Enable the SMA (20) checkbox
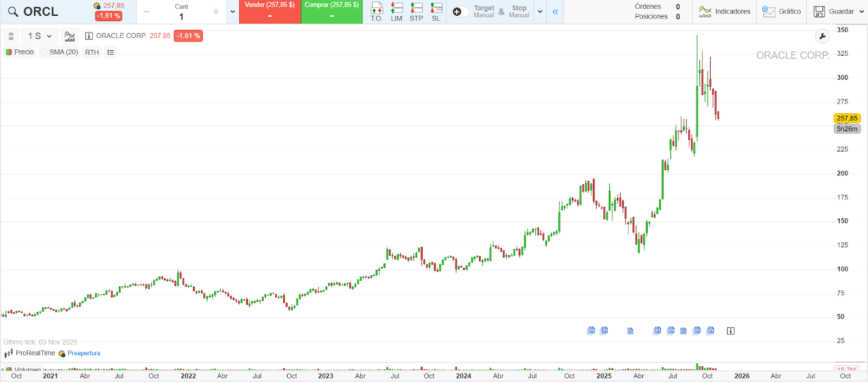868x382 pixels. [x=44, y=53]
